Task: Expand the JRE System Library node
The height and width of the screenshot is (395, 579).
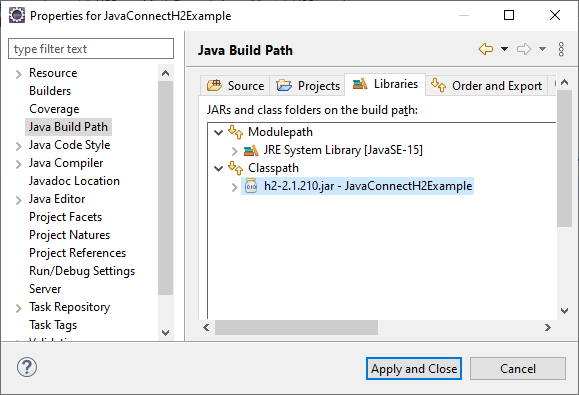Action: (x=234, y=150)
